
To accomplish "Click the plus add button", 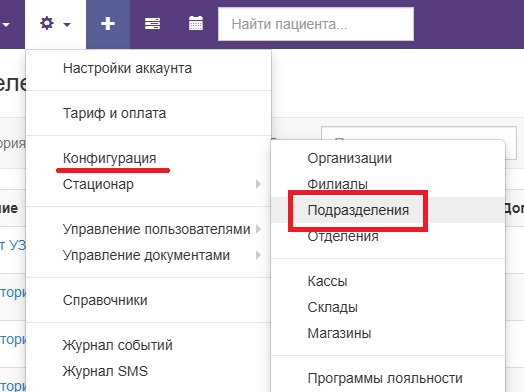I will tap(108, 24).
